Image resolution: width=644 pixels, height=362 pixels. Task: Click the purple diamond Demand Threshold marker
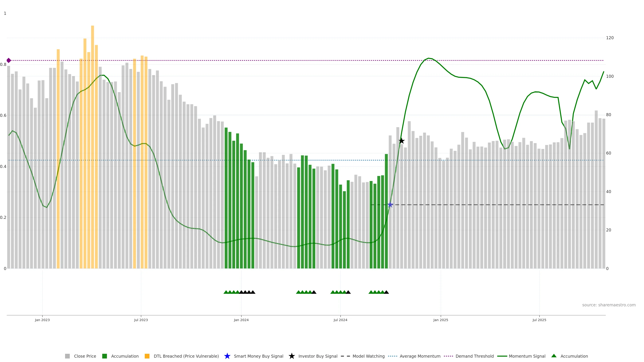click(x=9, y=61)
